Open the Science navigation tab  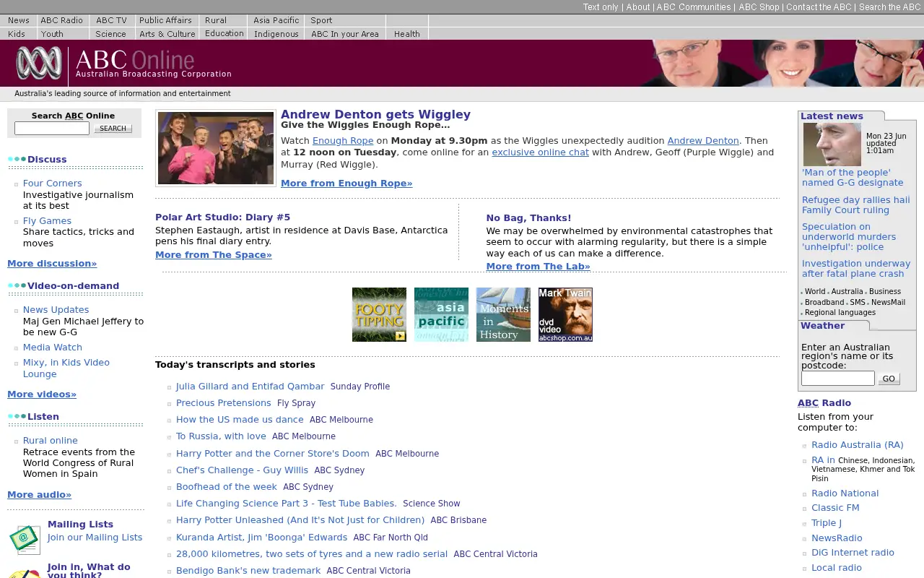pos(110,34)
